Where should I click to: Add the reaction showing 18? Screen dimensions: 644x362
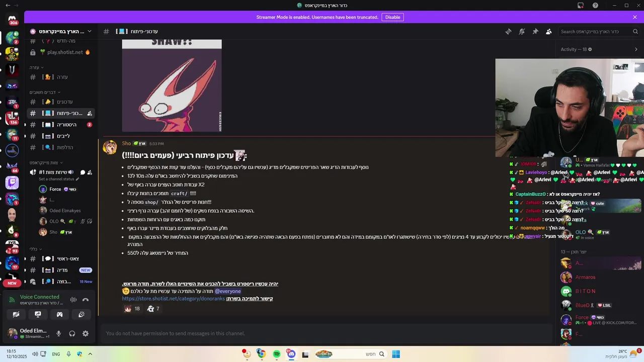[132, 309]
